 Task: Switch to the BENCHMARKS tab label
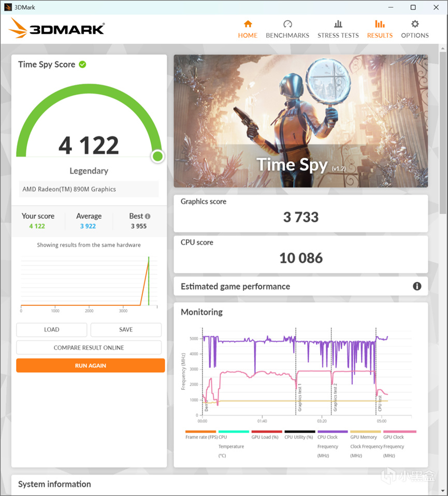coord(287,35)
